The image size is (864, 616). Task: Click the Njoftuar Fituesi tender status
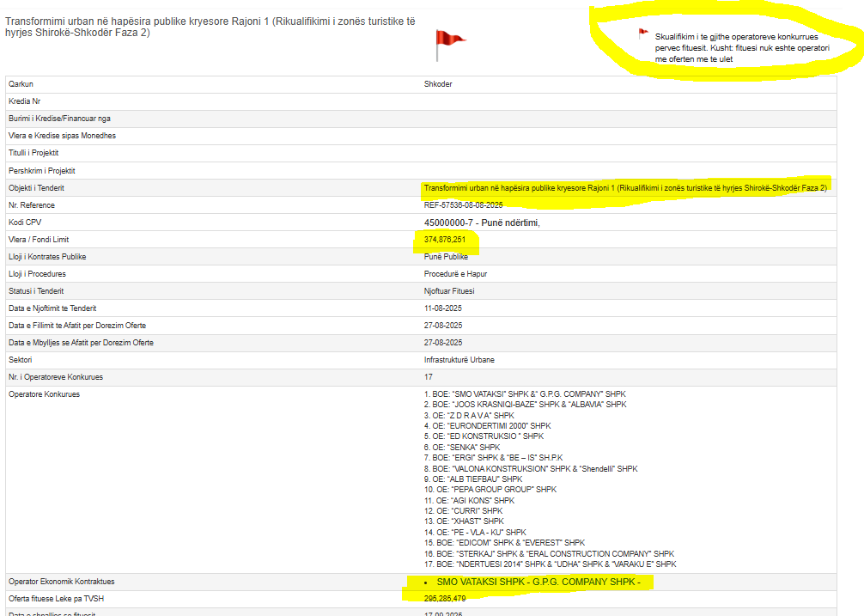[448, 291]
